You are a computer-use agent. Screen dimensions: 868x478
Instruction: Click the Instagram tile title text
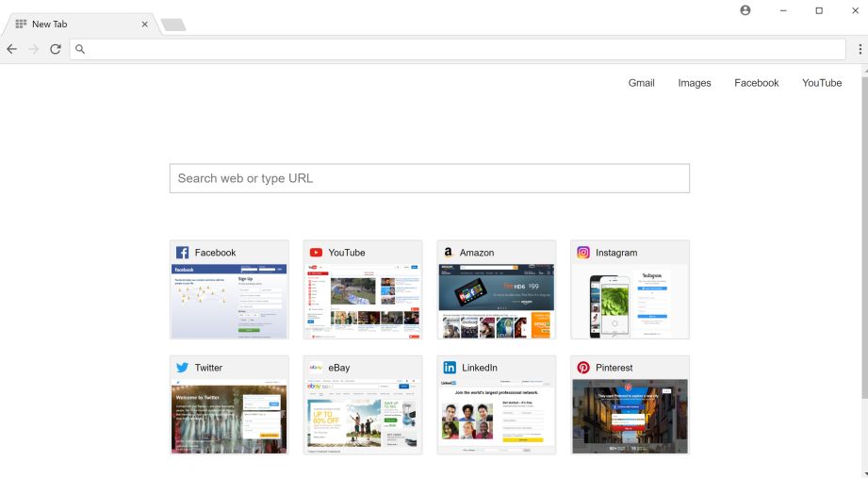click(x=616, y=253)
